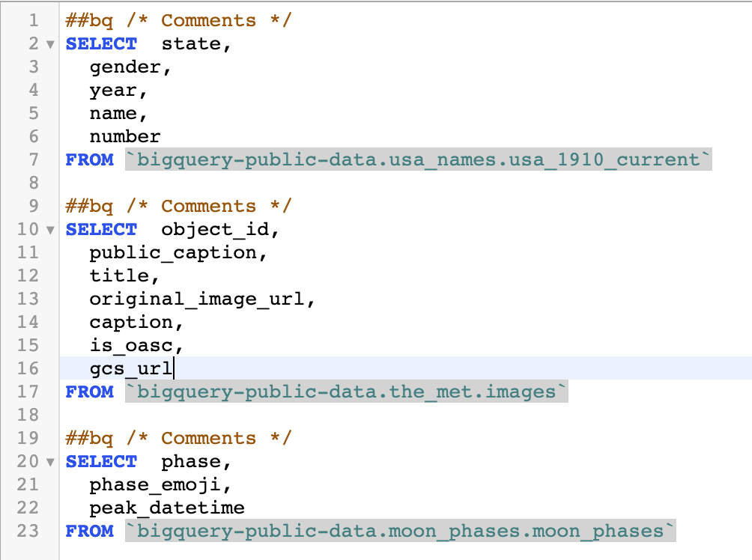The image size is (752, 560).
Task: Click 'gcs_url' on line 16
Action: pos(131,368)
